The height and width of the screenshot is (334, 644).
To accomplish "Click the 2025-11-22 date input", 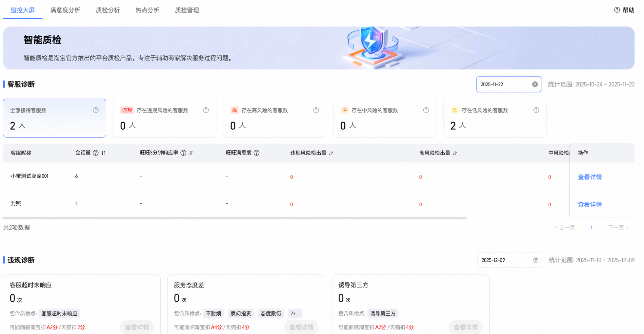I will click(509, 84).
